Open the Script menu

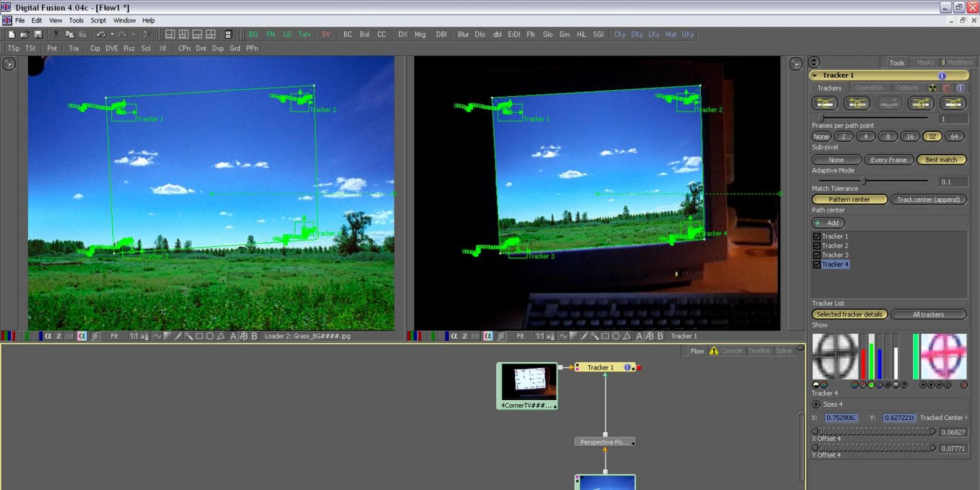click(x=98, y=20)
